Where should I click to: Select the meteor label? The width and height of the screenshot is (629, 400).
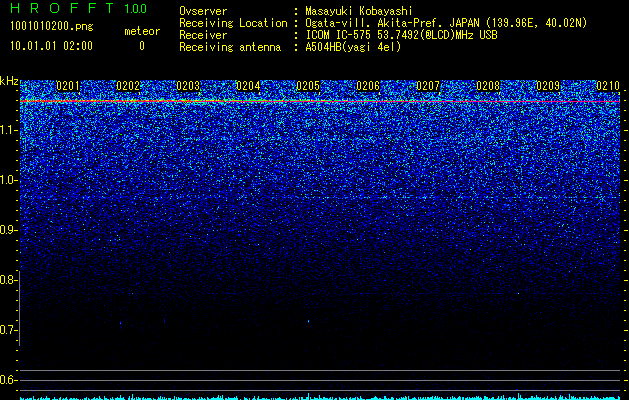pos(142,31)
